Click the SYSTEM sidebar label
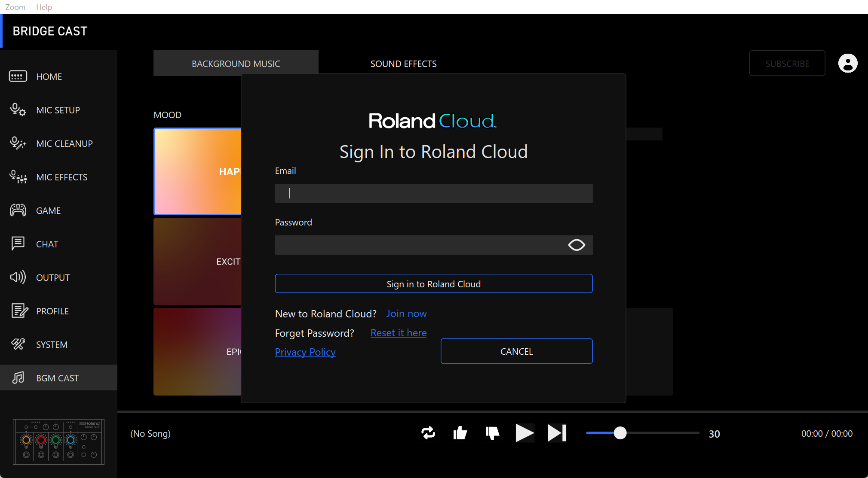The height and width of the screenshot is (478, 868). pyautogui.click(x=52, y=344)
